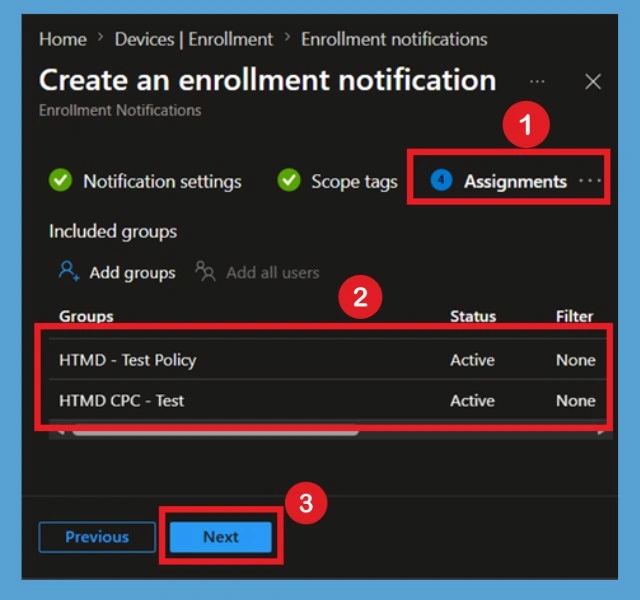Open the None filter for HTMD - Test Policy

[x=576, y=360]
